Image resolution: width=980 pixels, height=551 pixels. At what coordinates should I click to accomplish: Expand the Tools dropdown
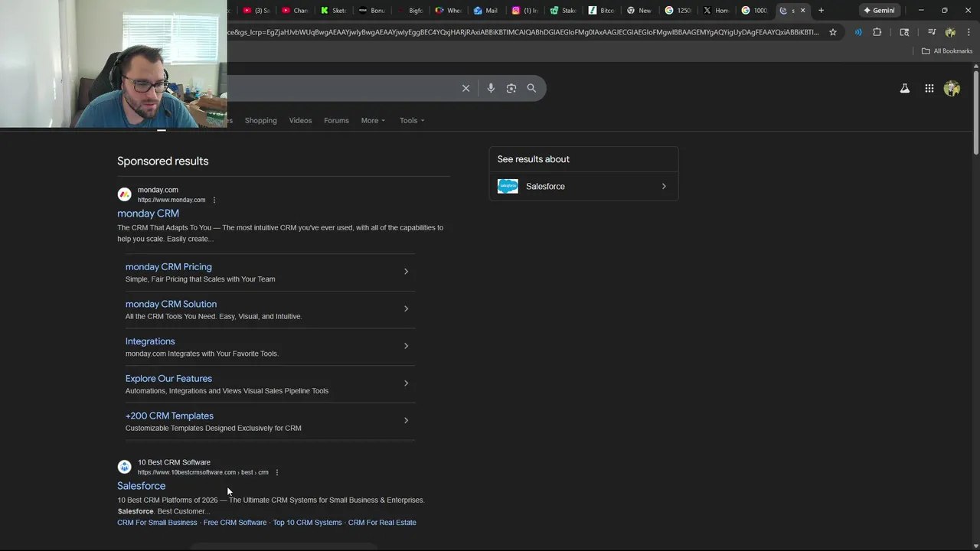click(x=412, y=121)
